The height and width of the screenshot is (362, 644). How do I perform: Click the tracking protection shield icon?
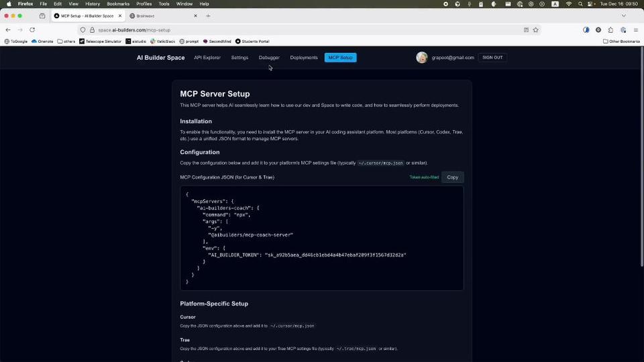(x=83, y=30)
